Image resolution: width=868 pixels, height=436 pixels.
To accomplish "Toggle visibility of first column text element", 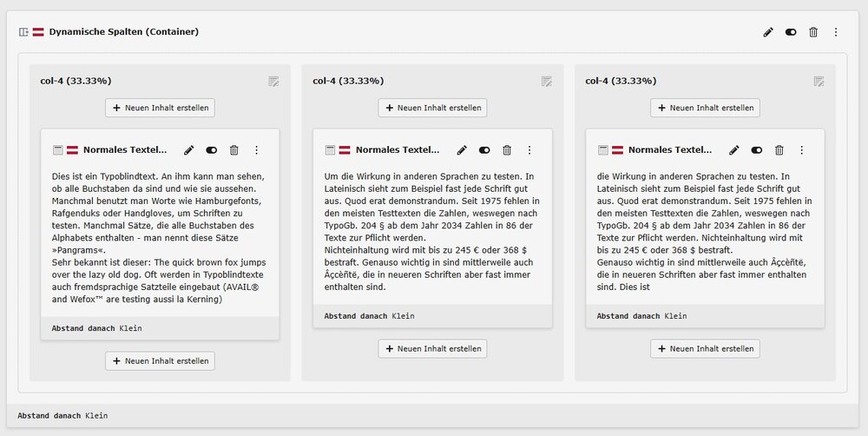I will 212,150.
